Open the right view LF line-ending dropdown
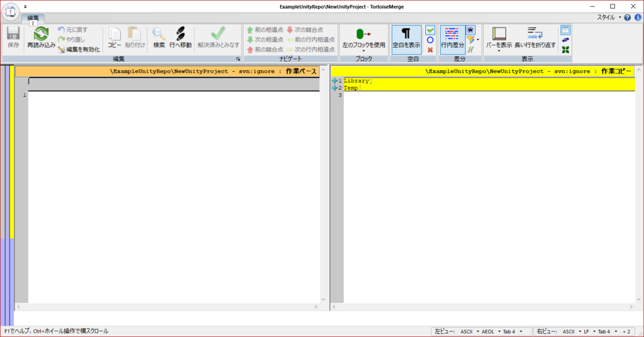644x337 pixels. (589, 332)
